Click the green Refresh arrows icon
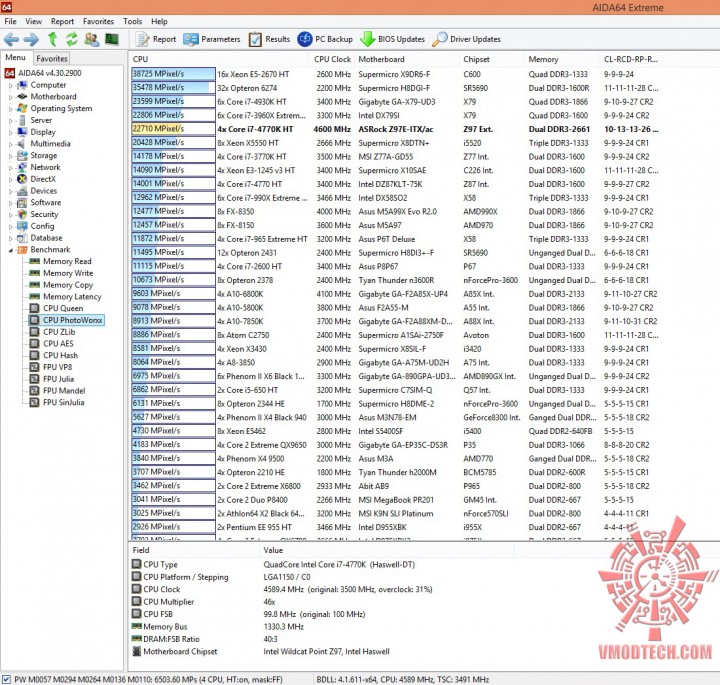Image resolution: width=720 pixels, height=685 pixels. tap(72, 39)
